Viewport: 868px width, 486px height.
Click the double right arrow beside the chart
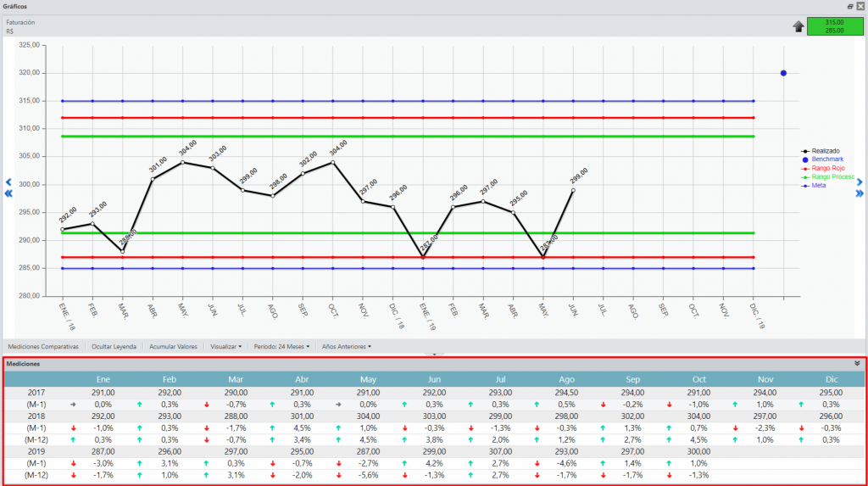860,193
